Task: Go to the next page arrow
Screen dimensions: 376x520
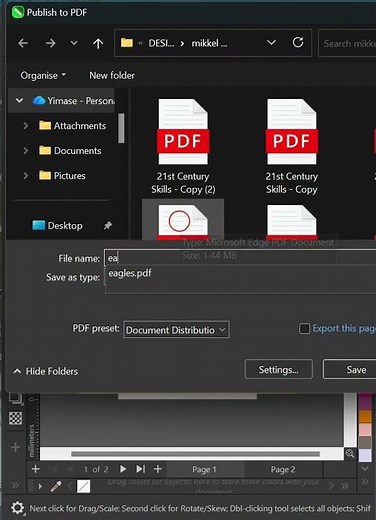Action: click(123, 469)
